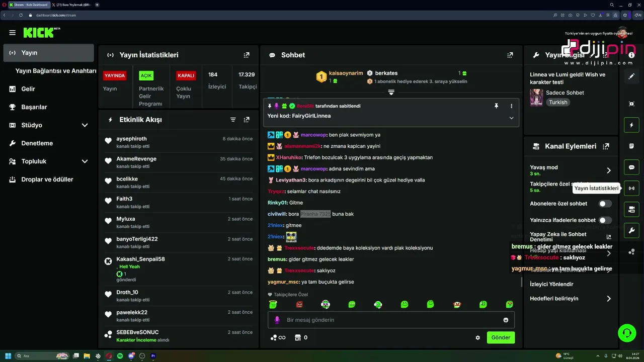Click the screenshot capture icon in right sidebar
Viewport: 644px width, 362px height.
coord(631,104)
